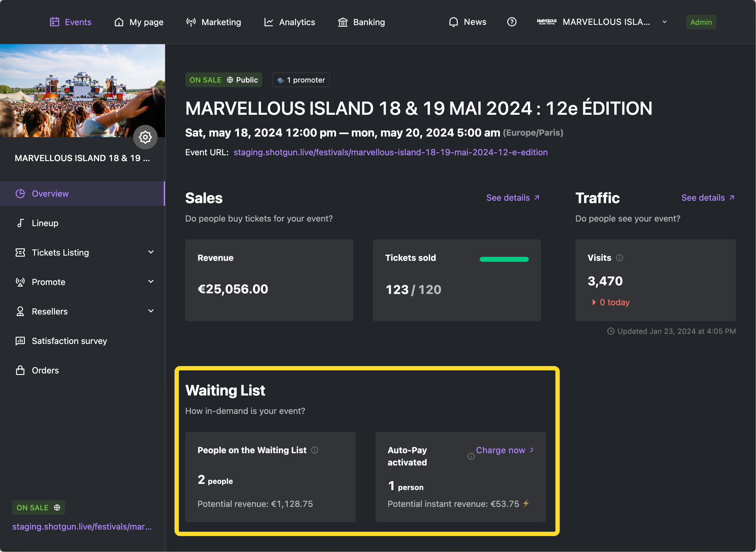Click the MARVELLOUS ISLA... account name
Viewport: 756px width, 552px height.
tap(606, 22)
